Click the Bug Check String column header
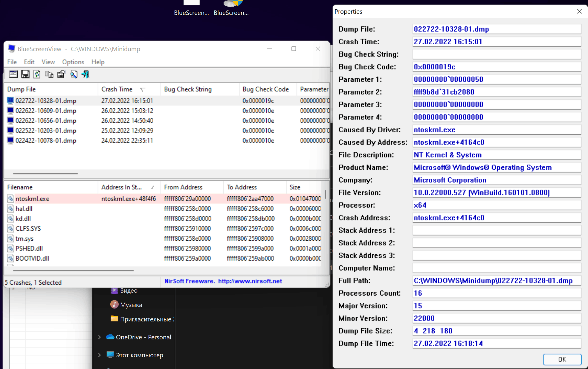 click(200, 89)
